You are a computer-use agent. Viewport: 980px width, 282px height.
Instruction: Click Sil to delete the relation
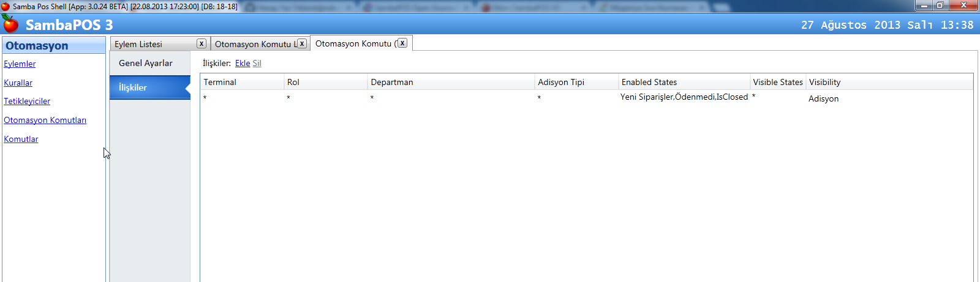tap(257, 63)
